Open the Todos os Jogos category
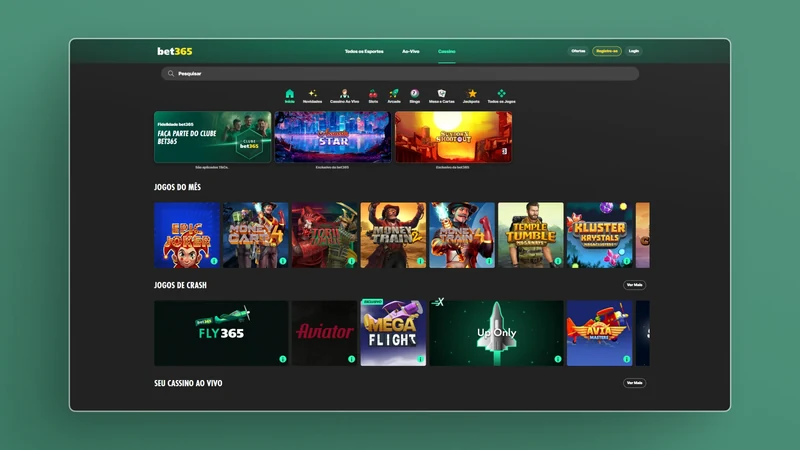 tap(502, 95)
